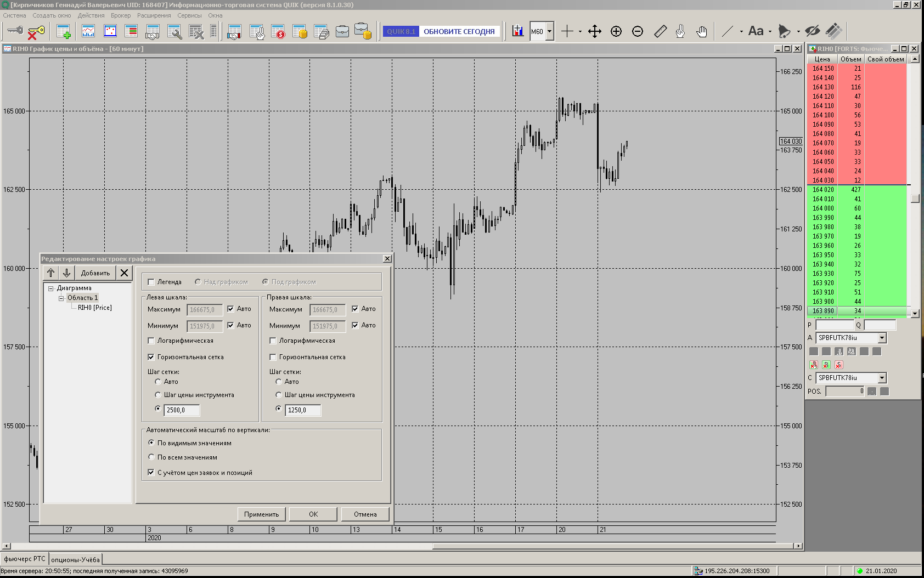This screenshot has height=578, width=924.
Task: Select the open hand pan tool
Action: click(702, 31)
